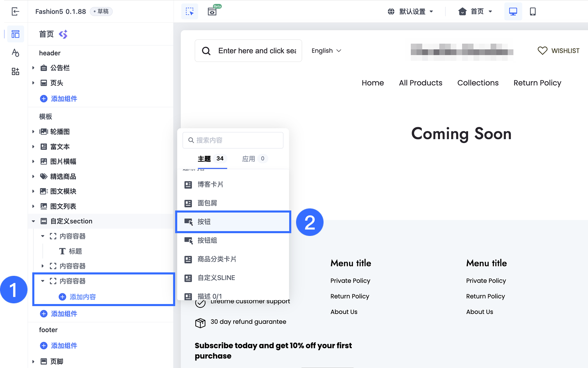The height and width of the screenshot is (368, 588).
Task: Switch to desktop preview mode
Action: (x=513, y=11)
